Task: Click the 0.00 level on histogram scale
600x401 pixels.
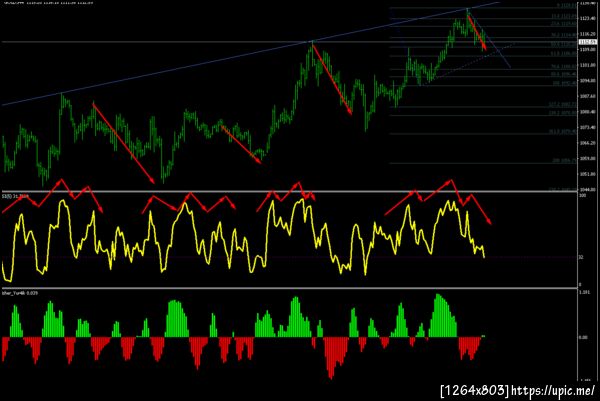Action: coord(583,337)
